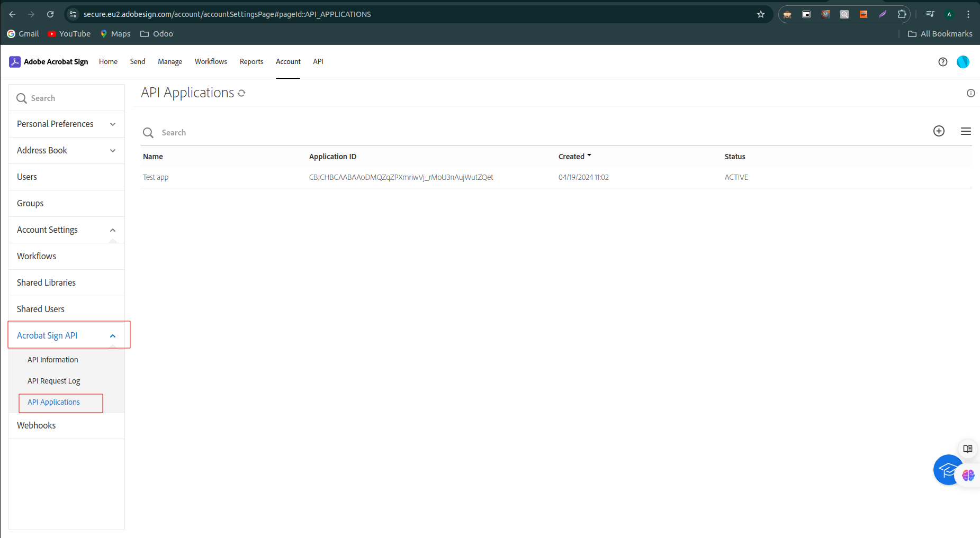
Task: Go to the Home tab
Action: (x=108, y=62)
